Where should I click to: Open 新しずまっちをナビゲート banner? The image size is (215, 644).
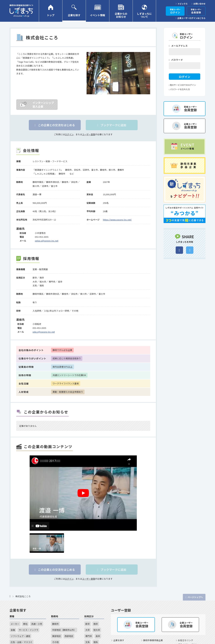[x=185, y=189]
